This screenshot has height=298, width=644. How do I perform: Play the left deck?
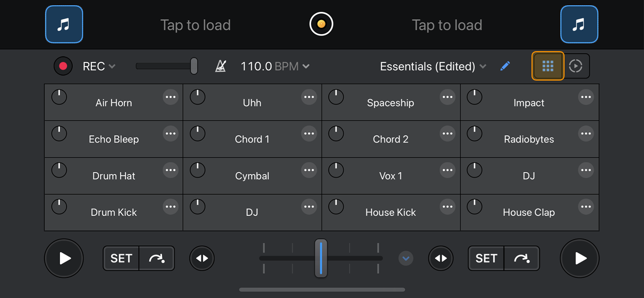pos(64,258)
